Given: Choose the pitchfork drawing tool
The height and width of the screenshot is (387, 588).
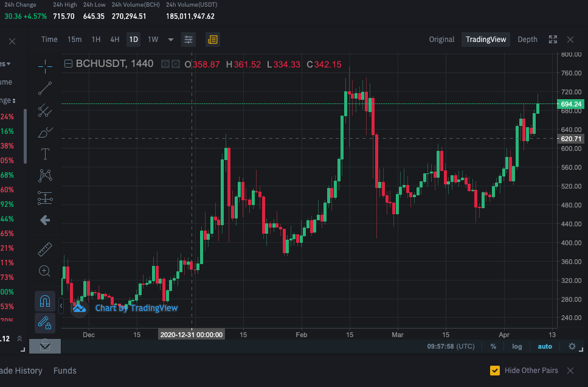Looking at the screenshot, I should click(x=45, y=110).
